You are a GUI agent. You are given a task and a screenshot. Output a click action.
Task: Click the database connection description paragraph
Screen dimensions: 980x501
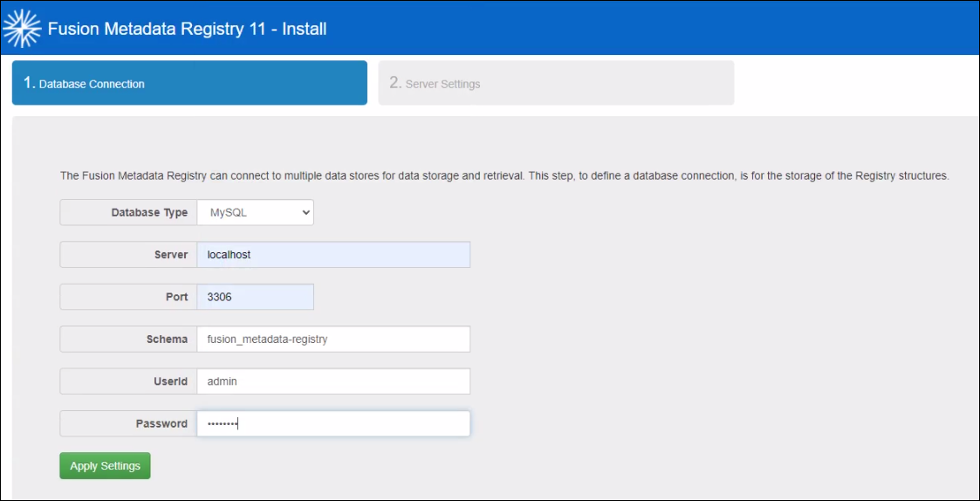pyautogui.click(x=504, y=175)
